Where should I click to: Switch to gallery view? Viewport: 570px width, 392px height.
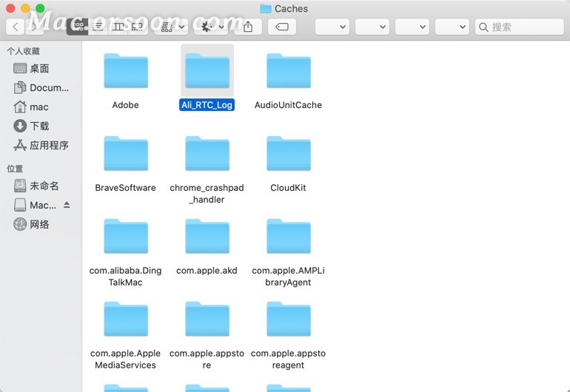click(x=138, y=27)
